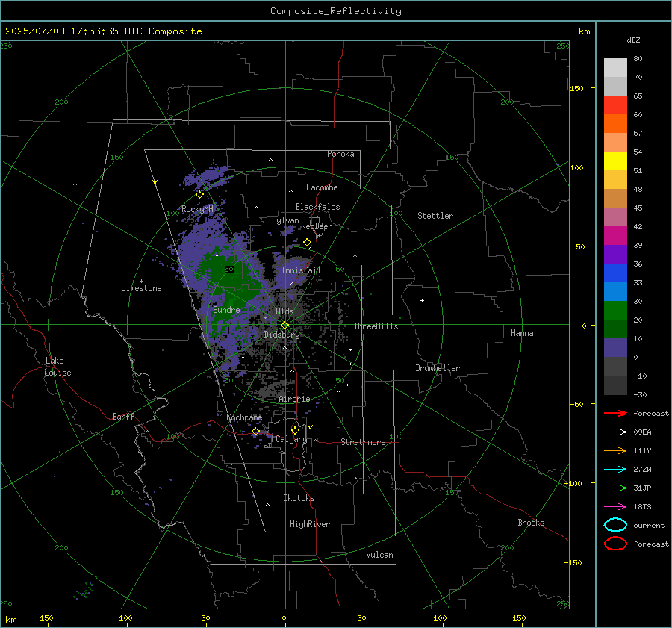The height and width of the screenshot is (628, 672).
Task: Click the 09EA legend label
Action: 642,432
